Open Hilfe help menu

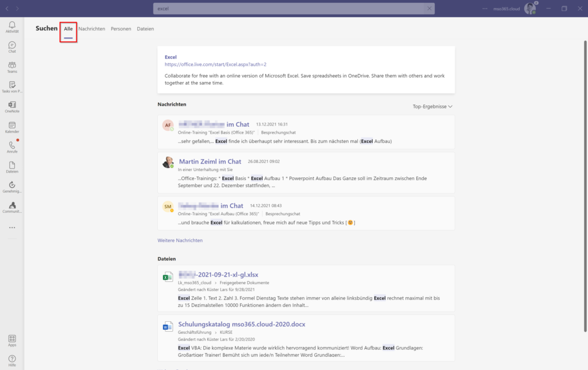tap(12, 361)
